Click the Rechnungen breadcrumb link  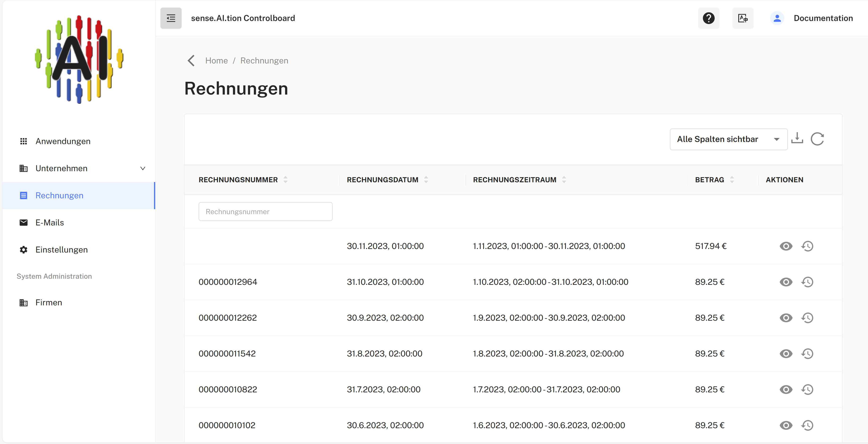click(264, 61)
